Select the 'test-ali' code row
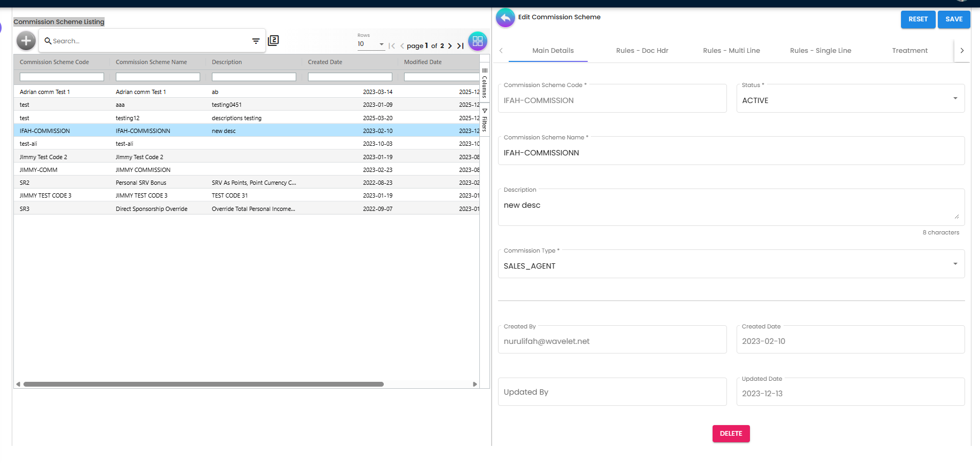This screenshot has height=463, width=980. [x=247, y=144]
